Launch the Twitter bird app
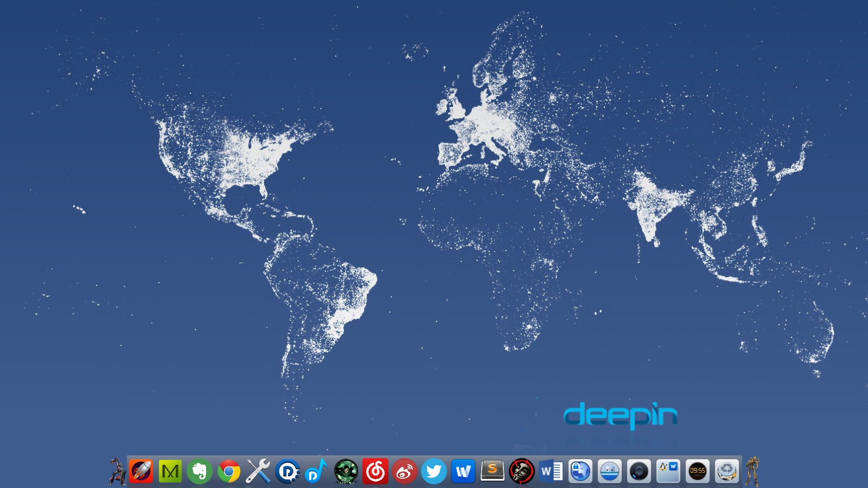This screenshot has width=868, height=488. pyautogui.click(x=434, y=471)
